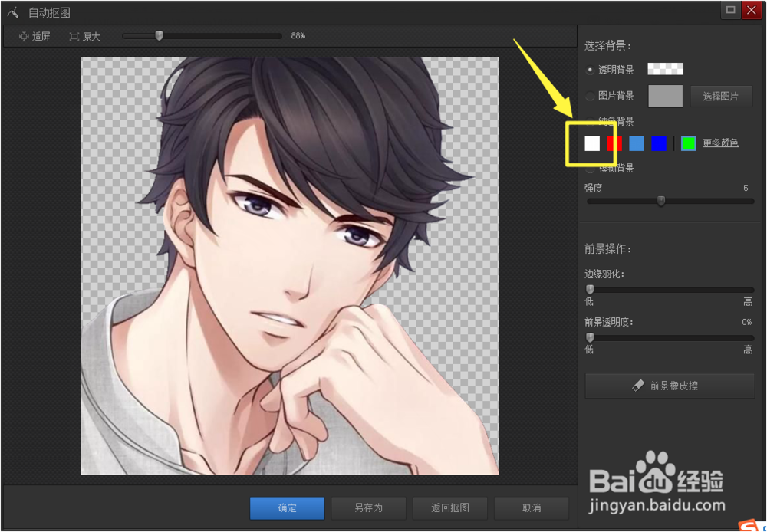
Task: Click the 前景透明度 slider handle
Action: tap(590, 337)
